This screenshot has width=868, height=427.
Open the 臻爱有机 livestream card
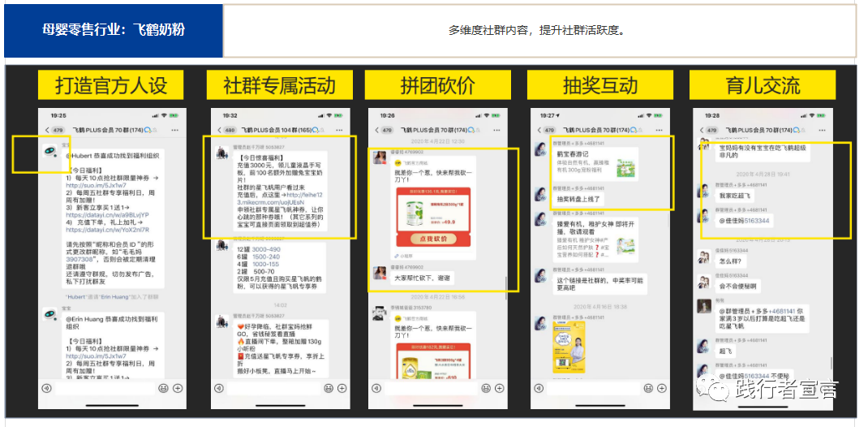tap(595, 239)
